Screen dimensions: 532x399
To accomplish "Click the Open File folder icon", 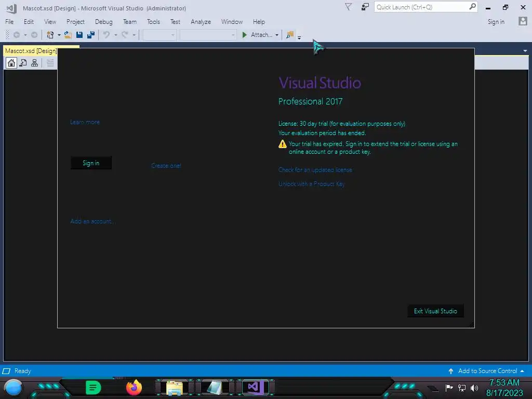I will tap(68, 35).
